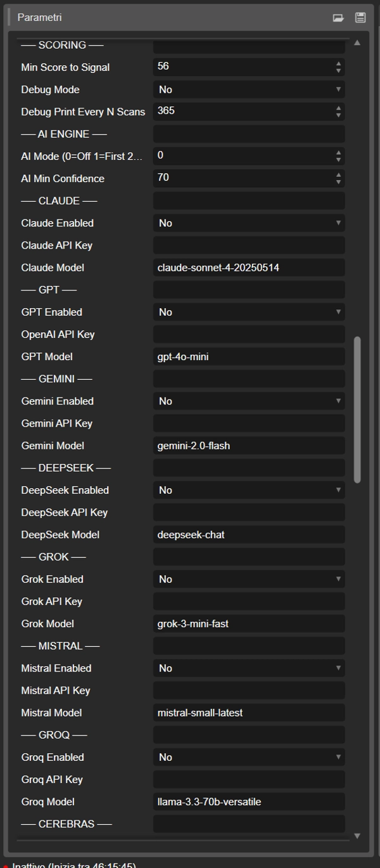Screen dimensions: 380x868
Task: Open the DeepSeek Enabled dropdown
Action: [249, 490]
